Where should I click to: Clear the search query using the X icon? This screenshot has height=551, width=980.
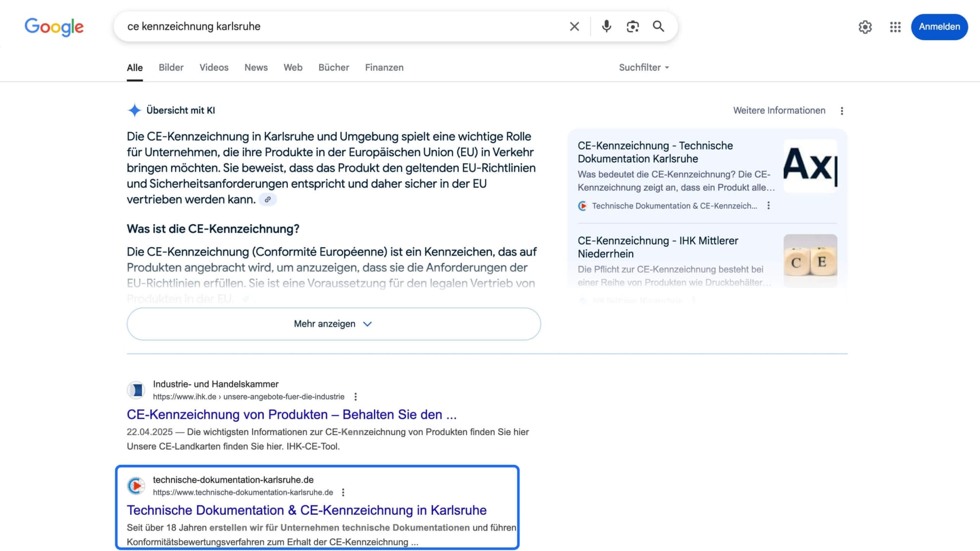coord(574,26)
